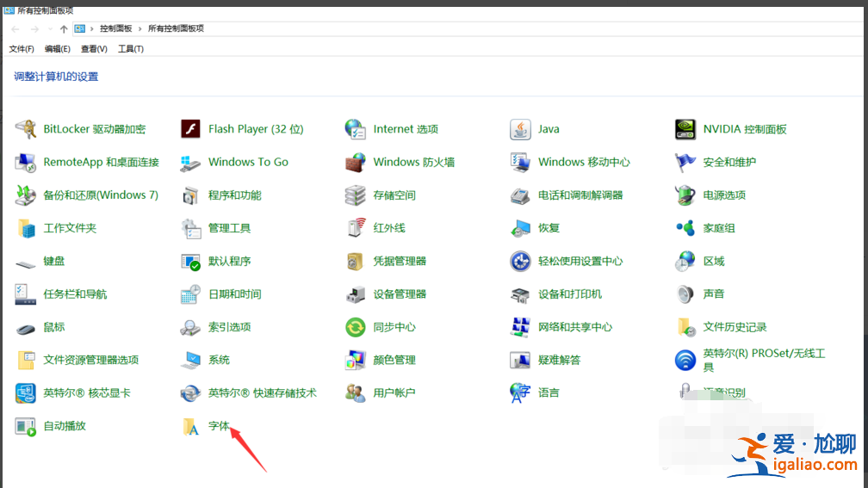Open the Internet 选项 globe icon

click(356, 129)
